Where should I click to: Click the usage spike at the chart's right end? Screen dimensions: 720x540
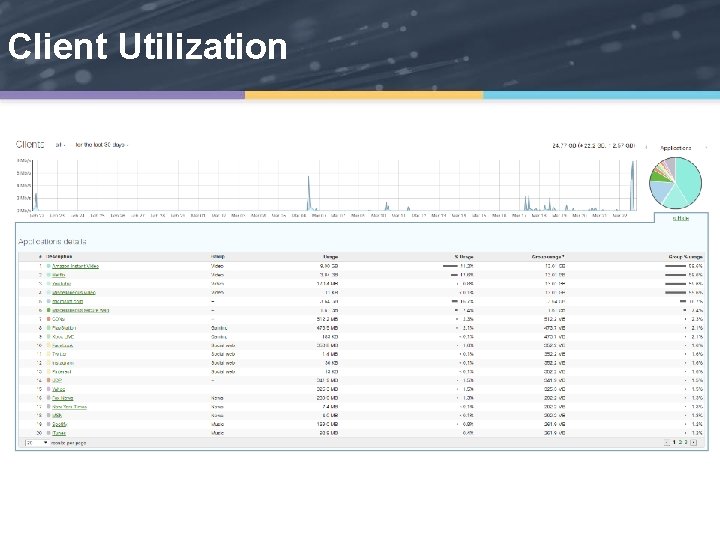point(633,186)
